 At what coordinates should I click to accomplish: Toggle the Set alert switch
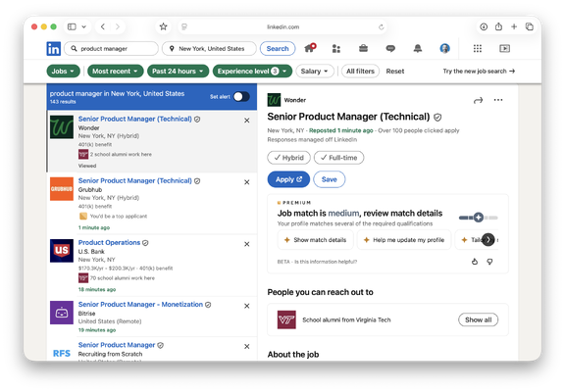241,96
